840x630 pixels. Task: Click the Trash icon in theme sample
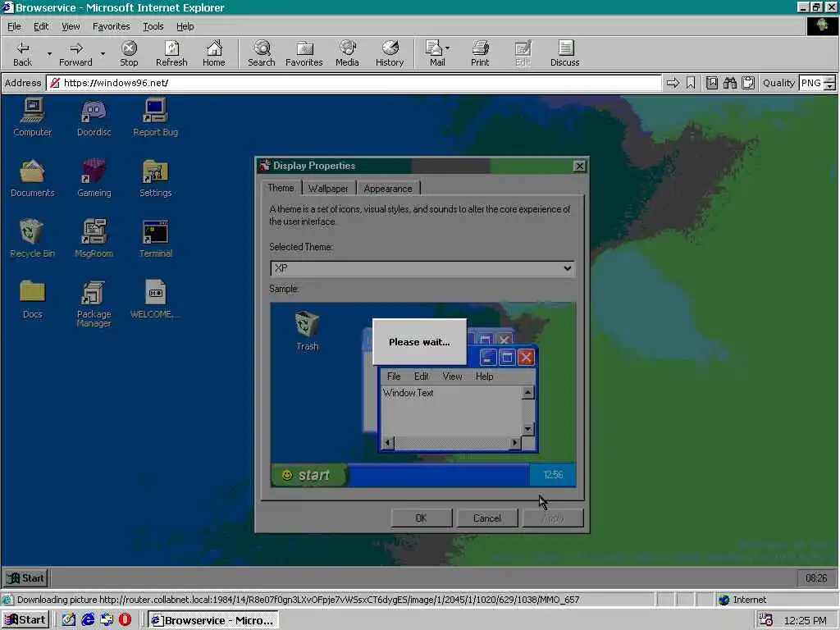click(x=307, y=331)
